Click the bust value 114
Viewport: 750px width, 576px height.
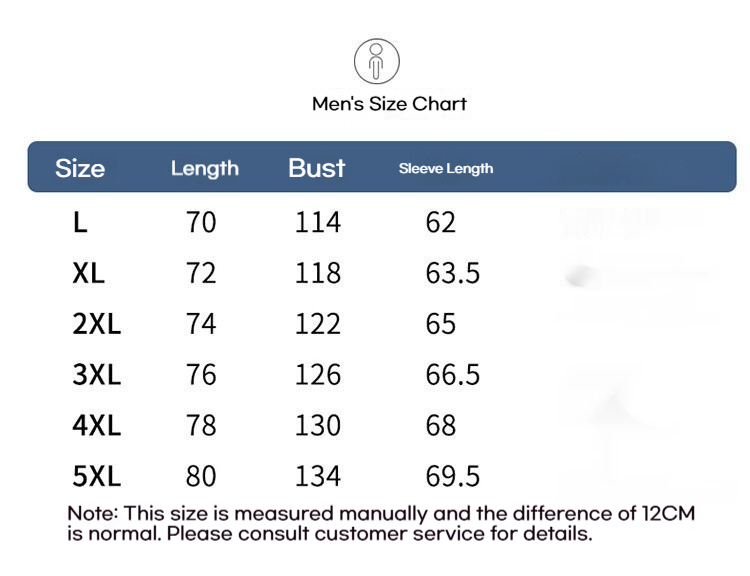[318, 222]
